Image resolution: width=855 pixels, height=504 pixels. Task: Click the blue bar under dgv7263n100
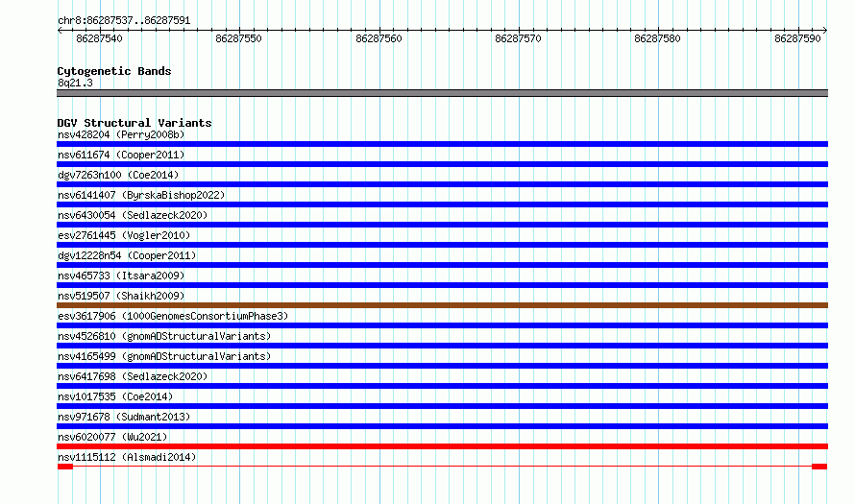[442, 184]
